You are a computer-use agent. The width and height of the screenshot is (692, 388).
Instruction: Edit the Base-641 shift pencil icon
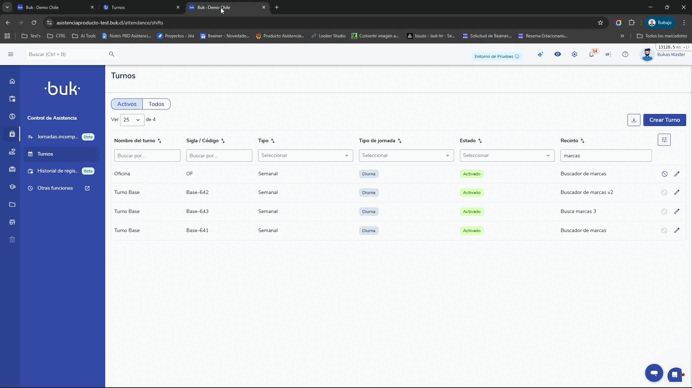coord(677,230)
